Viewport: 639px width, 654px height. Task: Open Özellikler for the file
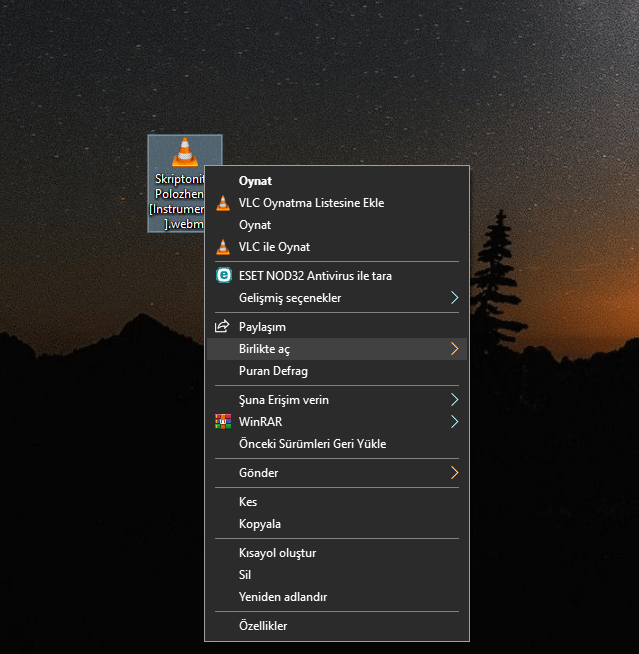337,626
